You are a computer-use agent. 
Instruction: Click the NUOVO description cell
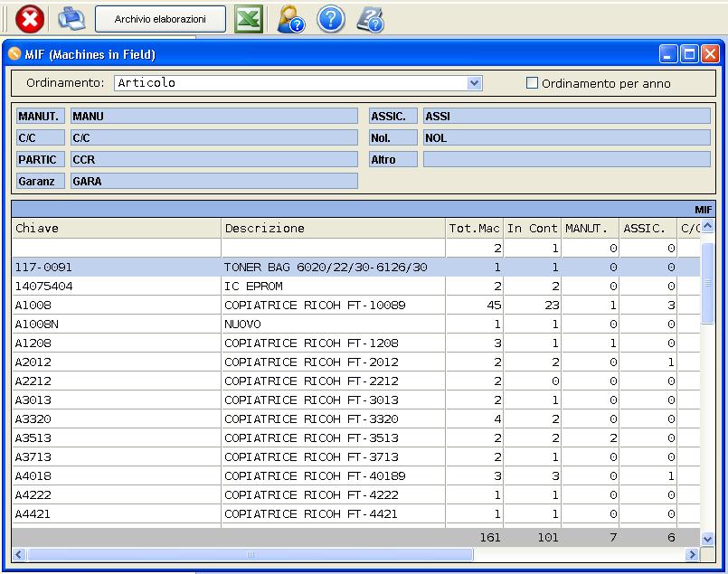[334, 325]
